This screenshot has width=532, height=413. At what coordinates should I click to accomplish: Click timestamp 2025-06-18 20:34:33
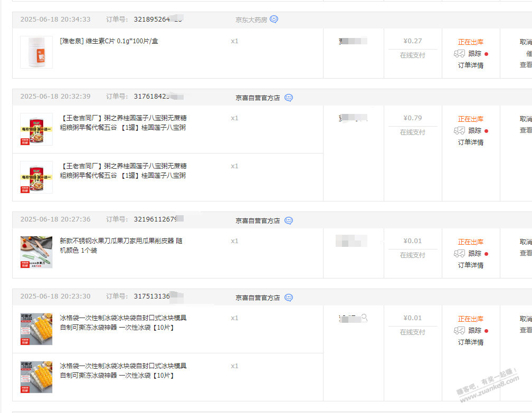coord(55,20)
